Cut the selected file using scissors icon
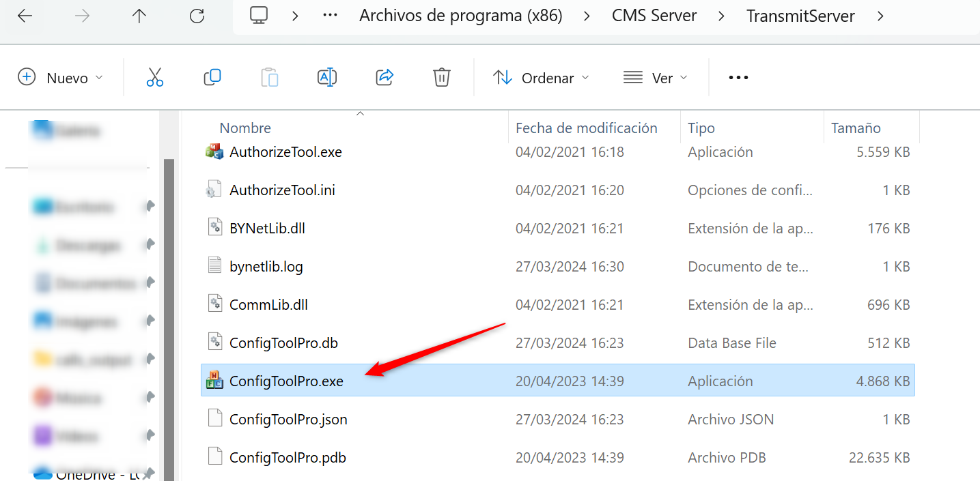 click(155, 77)
